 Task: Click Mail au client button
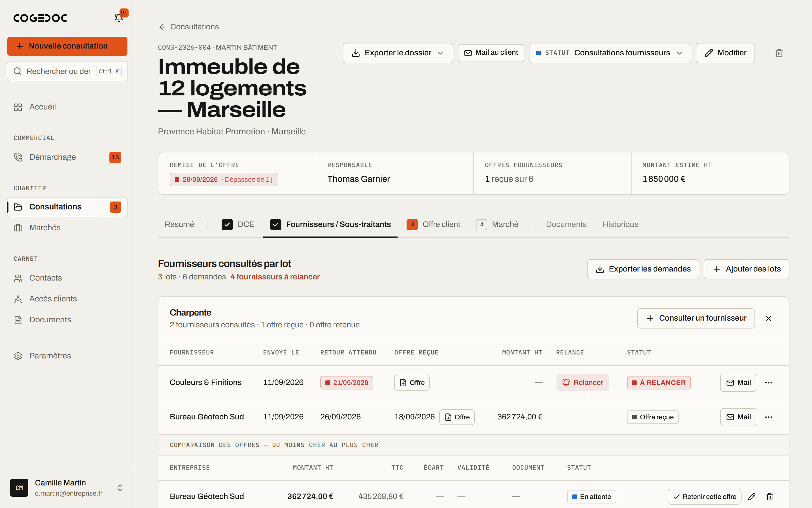click(491, 53)
